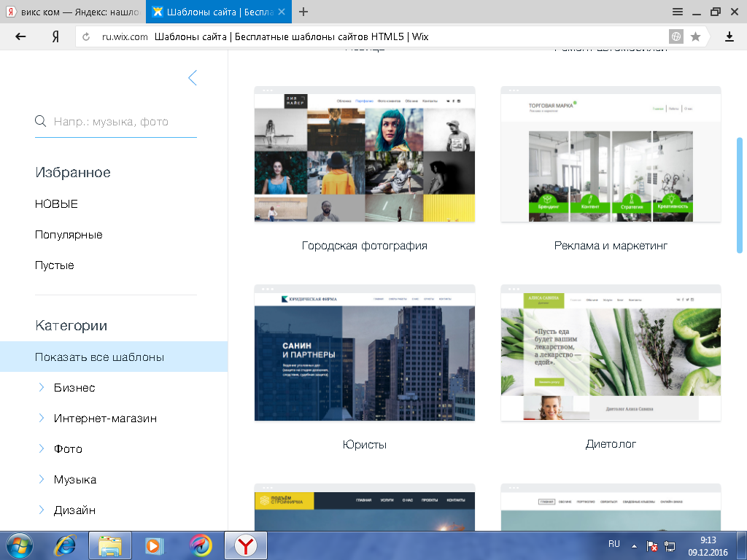Open the downloads arrow icon

click(729, 36)
